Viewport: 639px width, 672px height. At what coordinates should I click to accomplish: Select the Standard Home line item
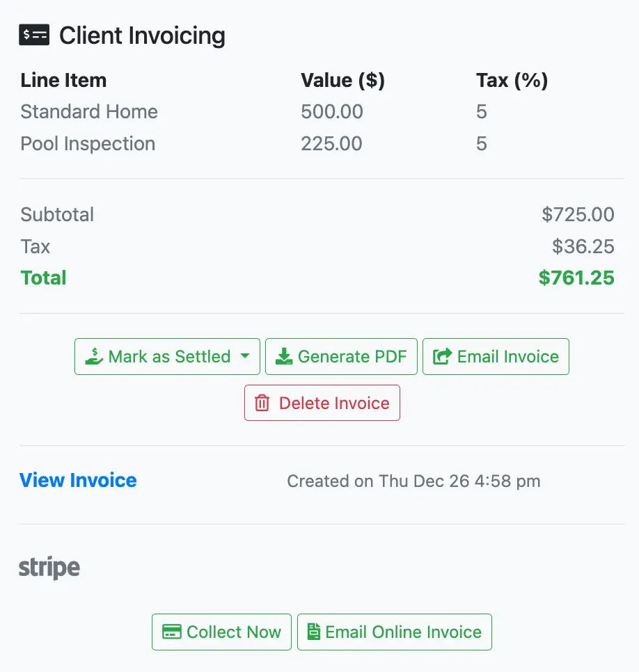[x=89, y=112]
